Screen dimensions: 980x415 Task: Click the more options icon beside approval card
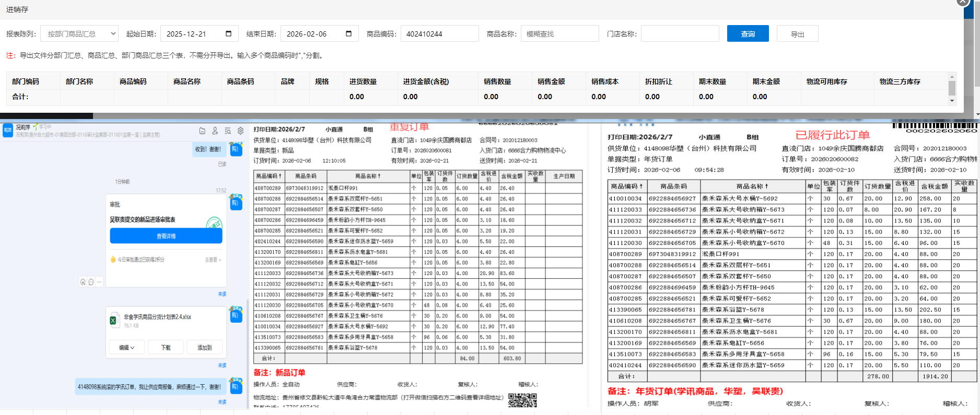click(x=99, y=282)
